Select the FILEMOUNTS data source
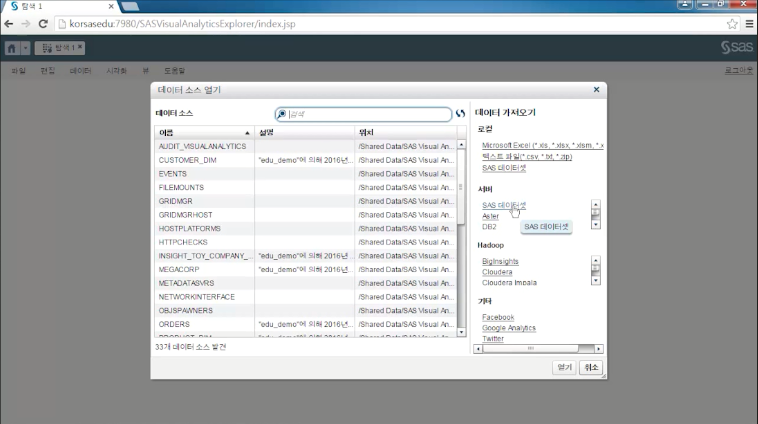Screen dimensions: 758x424 [306, 187]
